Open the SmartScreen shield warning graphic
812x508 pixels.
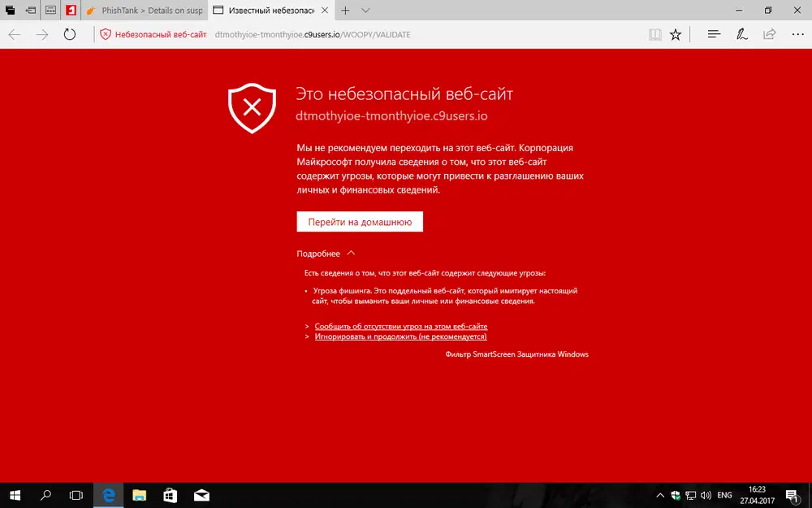tap(252, 106)
